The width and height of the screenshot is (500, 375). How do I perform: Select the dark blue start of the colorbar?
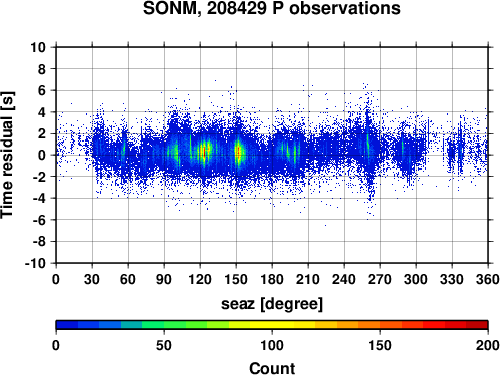(67, 325)
